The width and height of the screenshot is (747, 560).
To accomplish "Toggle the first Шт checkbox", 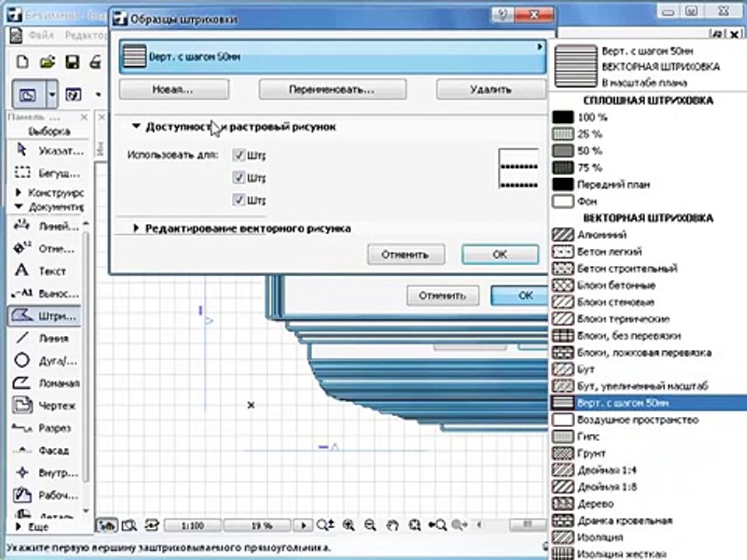I will pyautogui.click(x=239, y=155).
